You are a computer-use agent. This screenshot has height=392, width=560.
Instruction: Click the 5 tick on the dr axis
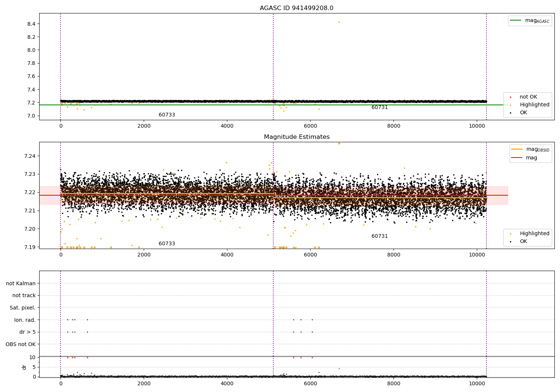point(34,367)
